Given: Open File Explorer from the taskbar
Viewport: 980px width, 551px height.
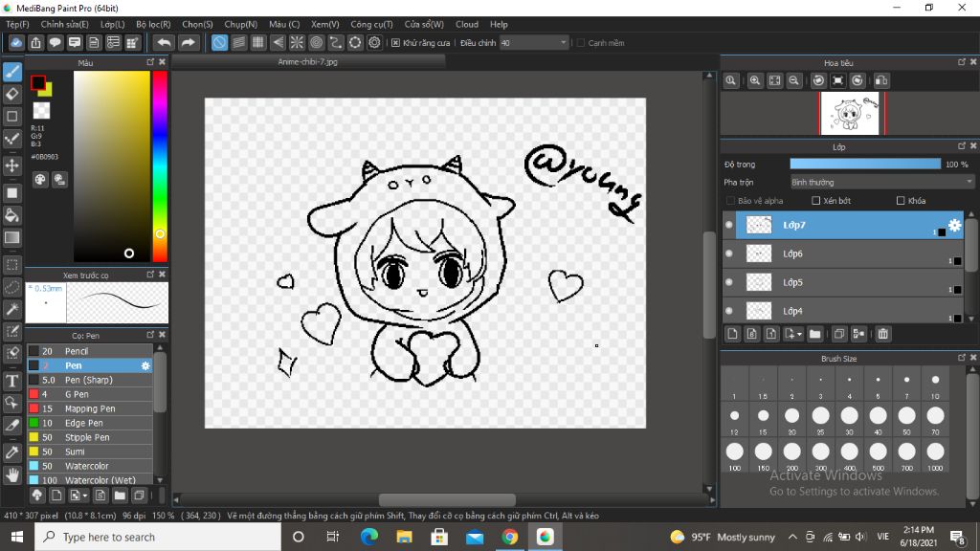Looking at the screenshot, I should click(x=405, y=537).
